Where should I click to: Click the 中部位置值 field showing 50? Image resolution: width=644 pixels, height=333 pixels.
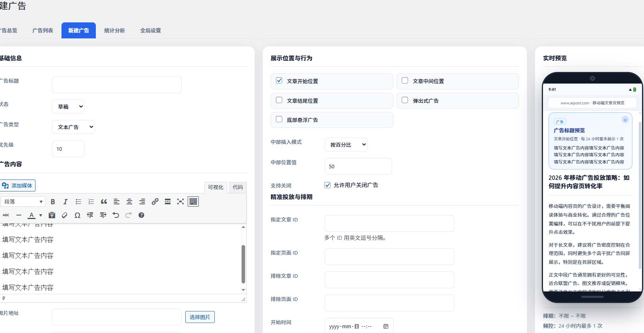[x=358, y=166]
